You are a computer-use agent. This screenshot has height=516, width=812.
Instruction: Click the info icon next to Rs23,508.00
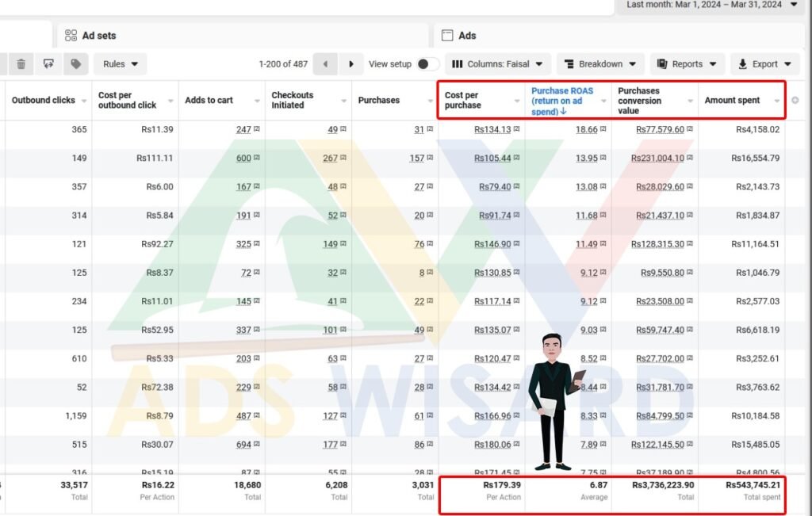coord(690,300)
